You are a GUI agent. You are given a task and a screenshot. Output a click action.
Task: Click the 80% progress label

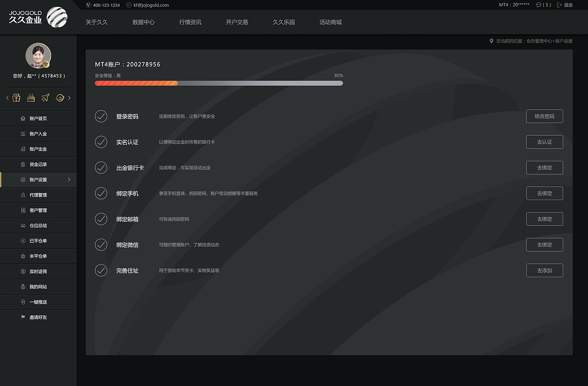(x=339, y=75)
